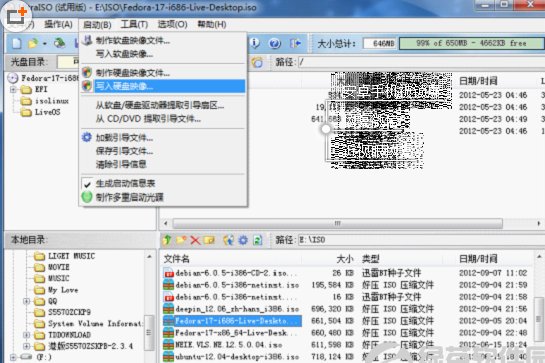Choose 写入软盘映像... menu entry

[x=124, y=54]
